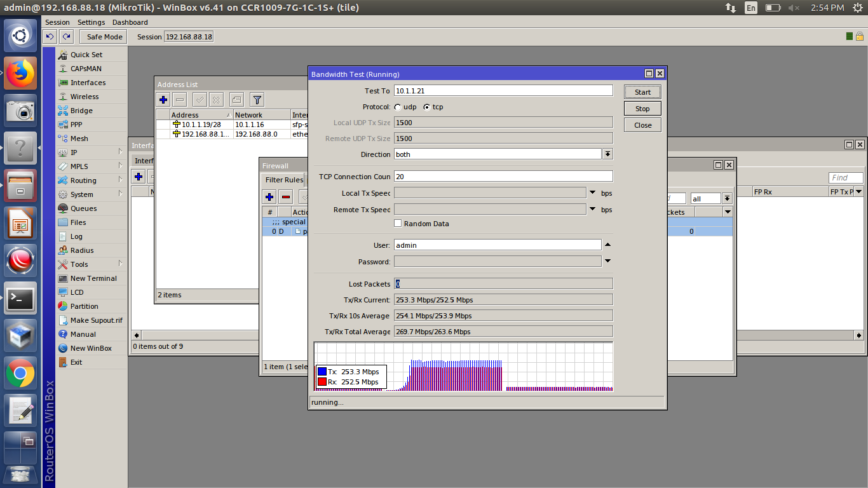Open CAPsMAN in the sidebar
Screen dimensions: 868x488
tap(86, 69)
